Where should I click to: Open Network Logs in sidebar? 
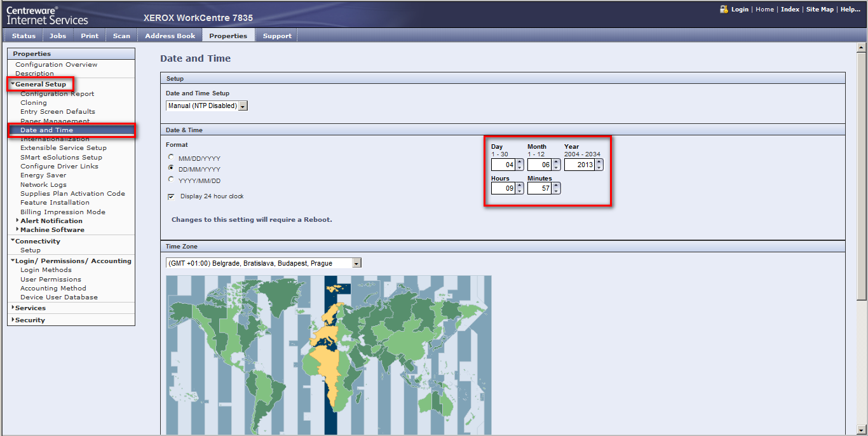tap(43, 184)
